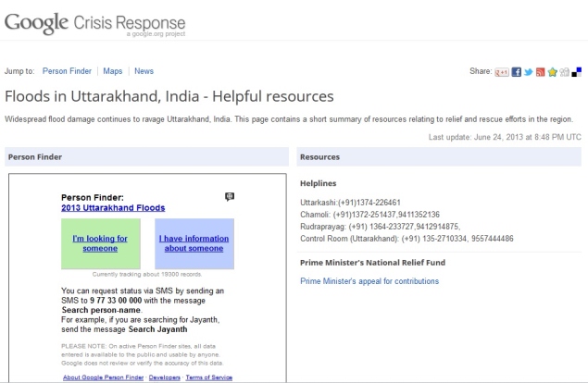Click the gray Digg share icon

click(564, 72)
